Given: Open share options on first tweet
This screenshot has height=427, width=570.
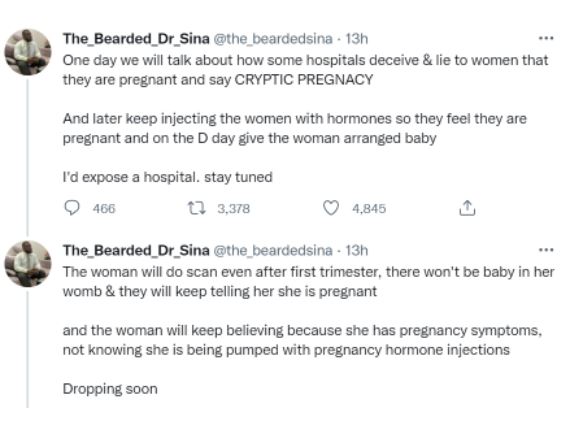Looking at the screenshot, I should 467,208.
